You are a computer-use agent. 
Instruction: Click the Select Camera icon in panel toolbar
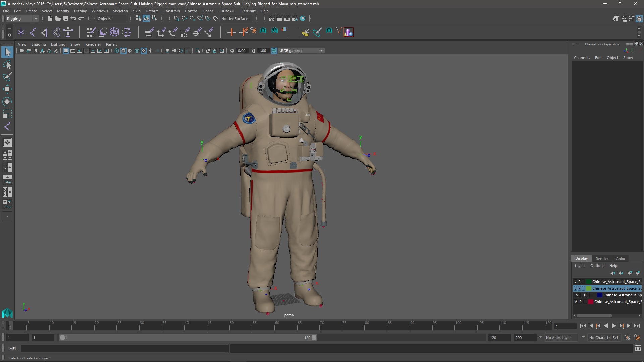tap(22, 51)
